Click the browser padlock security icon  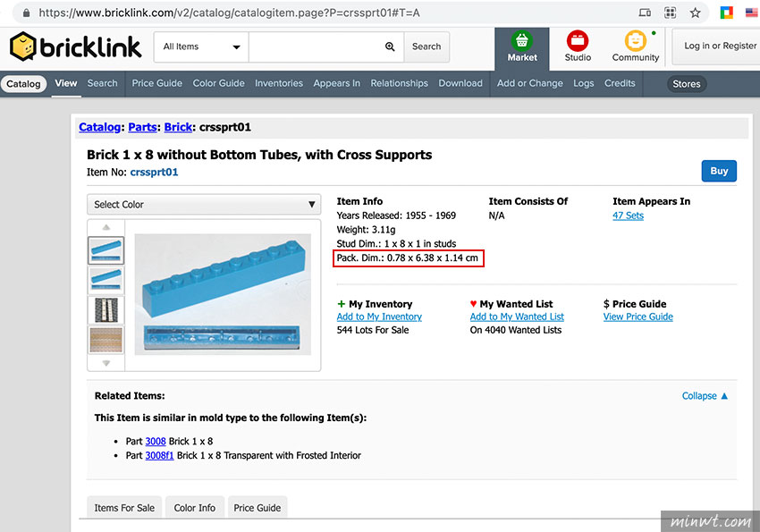click(26, 13)
